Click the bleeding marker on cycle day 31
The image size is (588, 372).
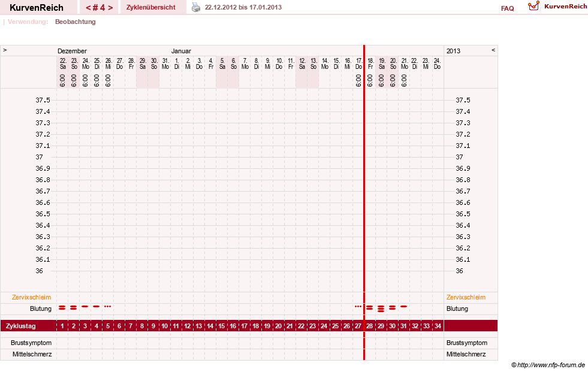(x=404, y=307)
